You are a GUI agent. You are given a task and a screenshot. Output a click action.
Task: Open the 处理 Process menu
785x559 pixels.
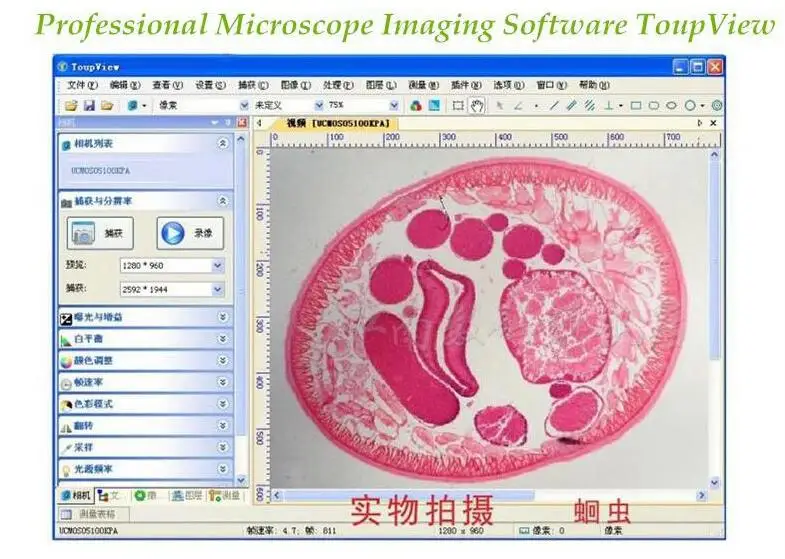[338, 85]
